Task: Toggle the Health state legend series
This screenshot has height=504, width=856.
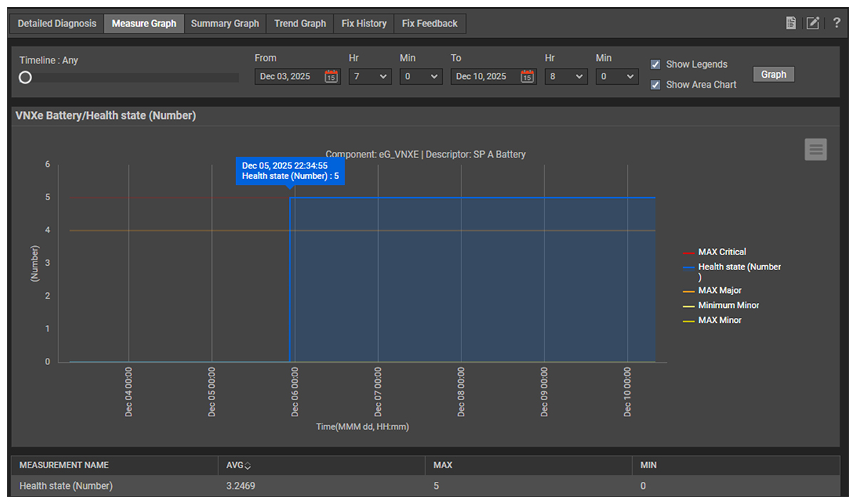Action: [739, 267]
